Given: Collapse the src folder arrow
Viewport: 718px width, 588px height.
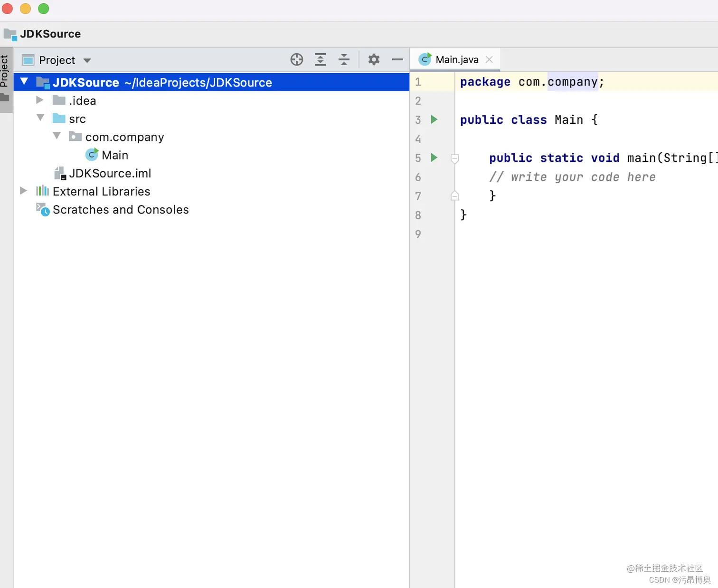Looking at the screenshot, I should point(40,118).
